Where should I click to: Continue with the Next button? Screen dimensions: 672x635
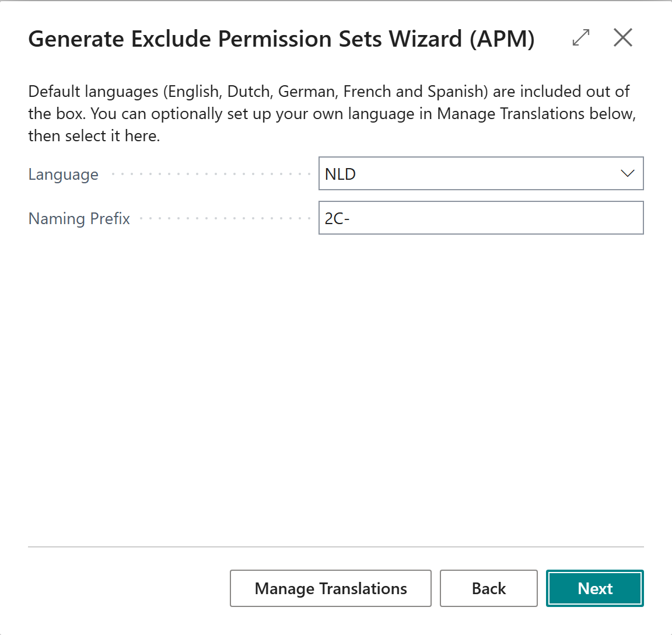tap(595, 588)
